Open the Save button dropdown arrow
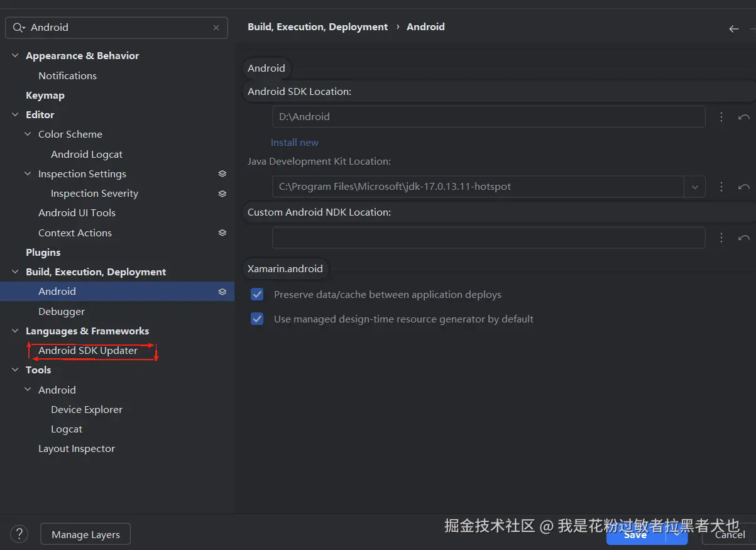The height and width of the screenshot is (550, 756). tap(677, 534)
